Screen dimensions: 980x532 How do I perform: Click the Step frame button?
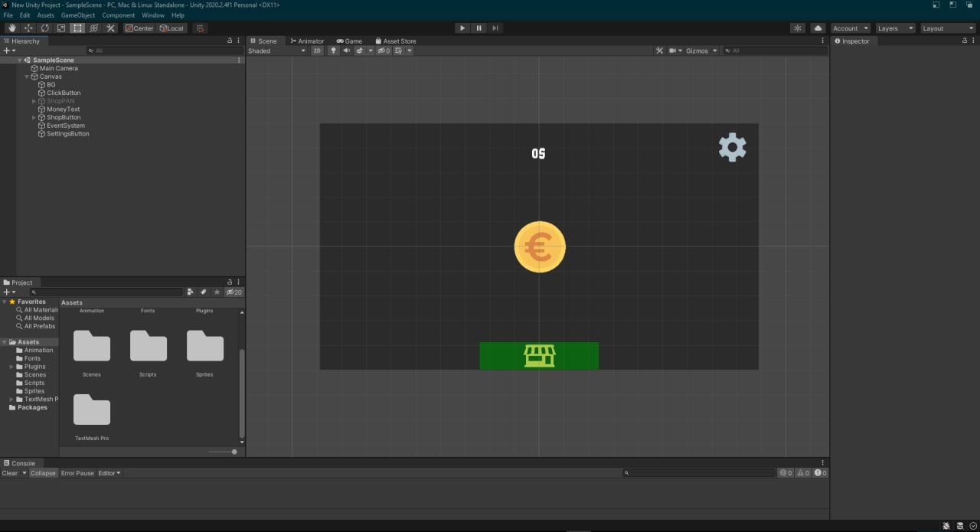(x=495, y=28)
